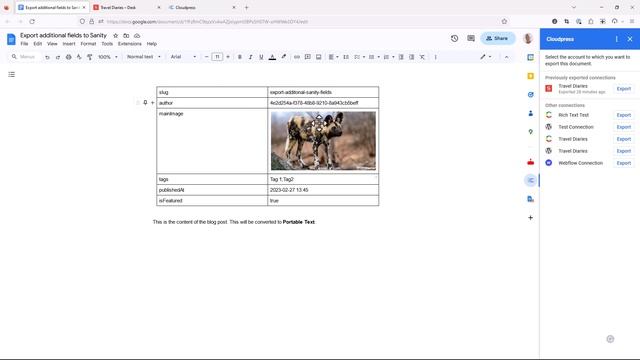The width and height of the screenshot is (640, 360).
Task: Open browser tab list dropdown
Action: point(574,7)
